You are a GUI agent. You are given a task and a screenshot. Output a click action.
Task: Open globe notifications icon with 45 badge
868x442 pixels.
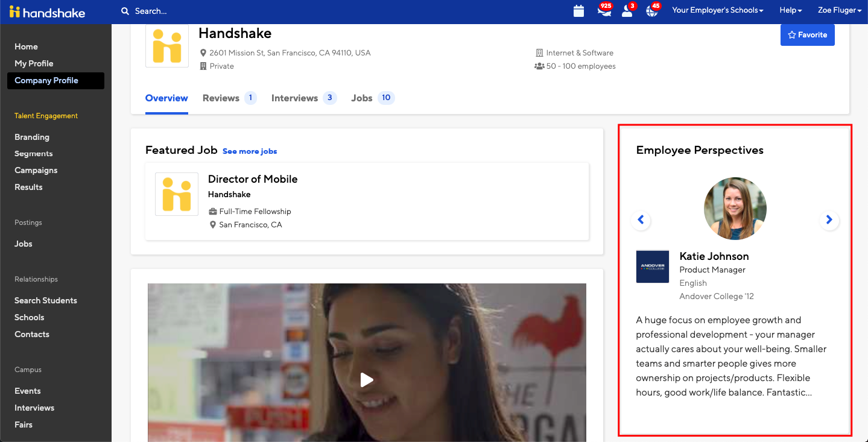point(652,11)
